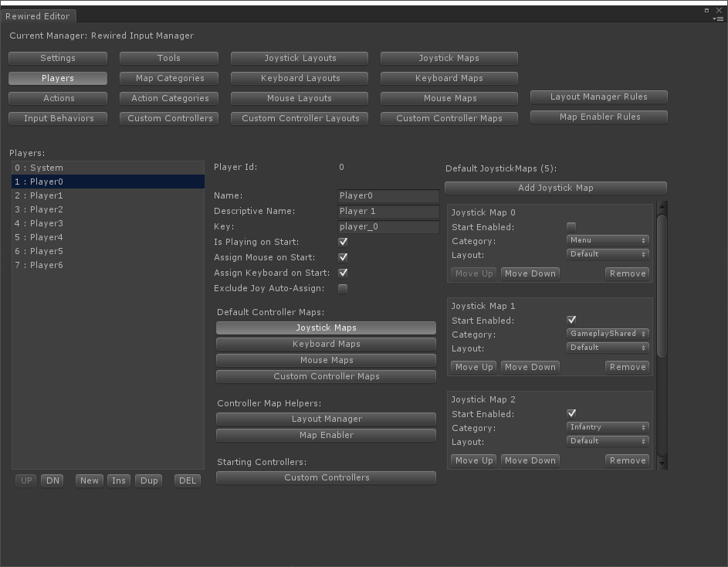This screenshot has width=728, height=567.
Task: Disable Start Enabled for Joystick Map 2
Action: click(x=571, y=413)
